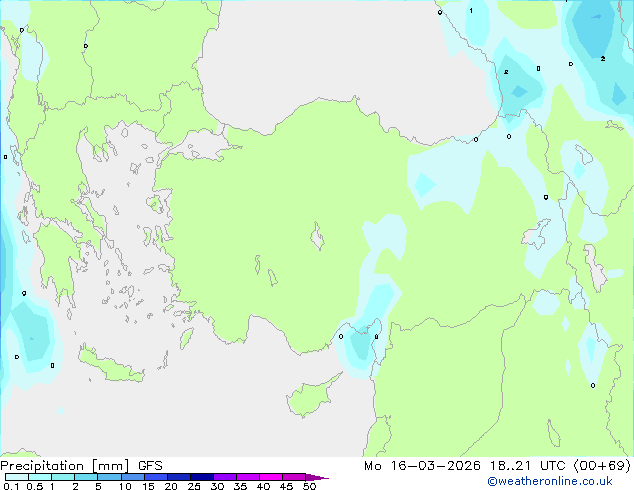
Task: Pick the 20–25 mm dark blue swatch
Action: (179, 477)
